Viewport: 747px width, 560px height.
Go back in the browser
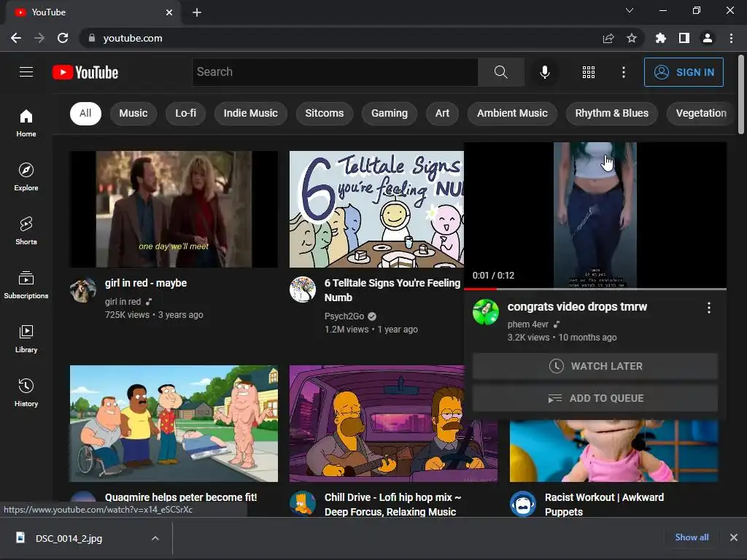pyautogui.click(x=16, y=38)
